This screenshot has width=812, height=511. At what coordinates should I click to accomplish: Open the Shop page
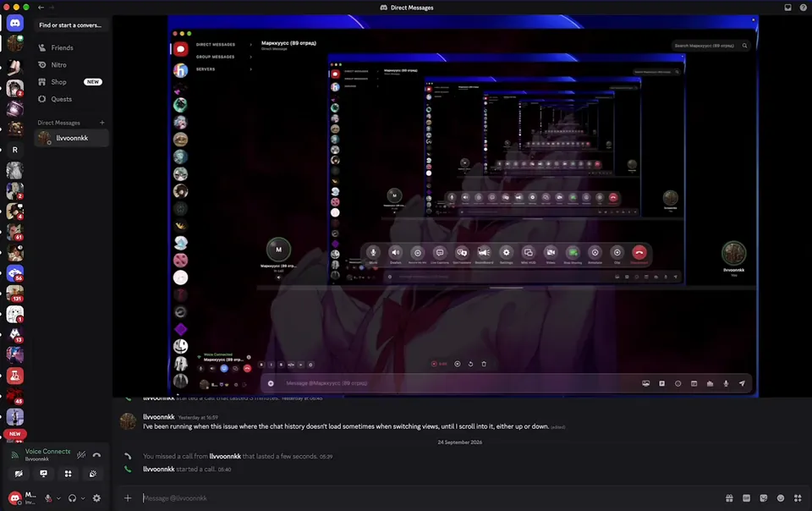(x=71, y=82)
